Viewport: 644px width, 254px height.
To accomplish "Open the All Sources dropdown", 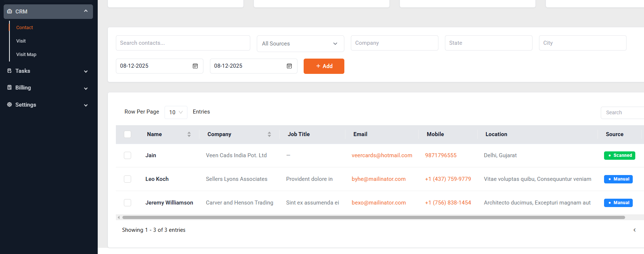I will 300,44.
